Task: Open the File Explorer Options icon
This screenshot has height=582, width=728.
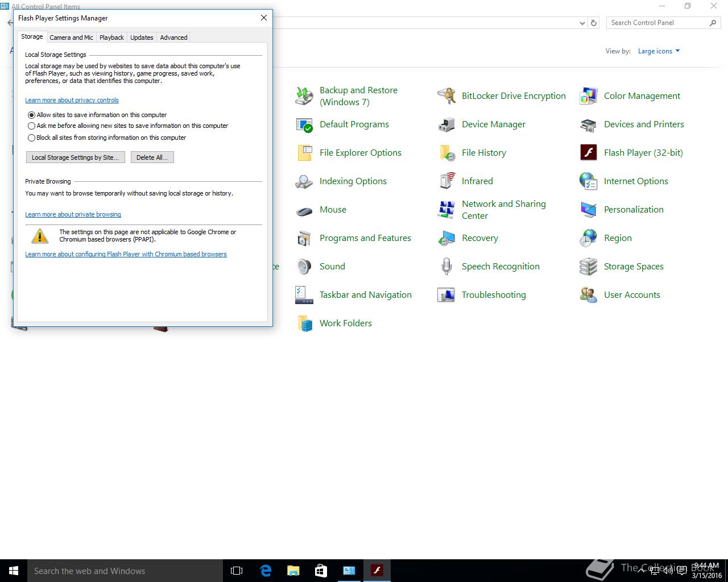Action: pyautogui.click(x=304, y=153)
